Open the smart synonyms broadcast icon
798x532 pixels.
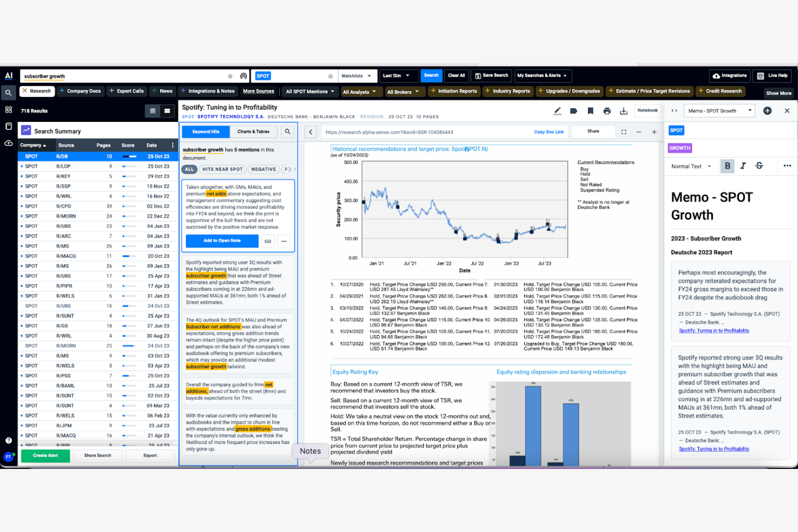[243, 76]
